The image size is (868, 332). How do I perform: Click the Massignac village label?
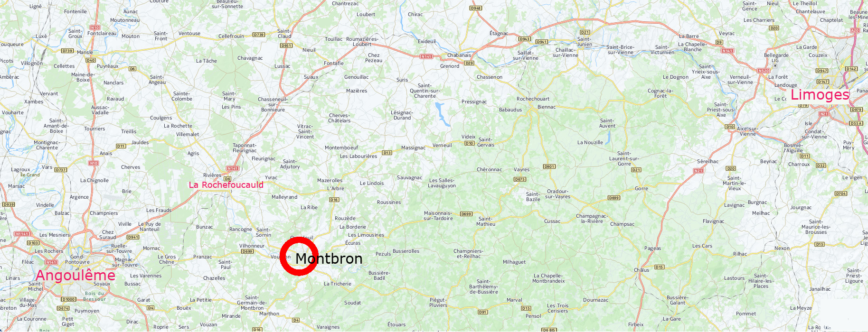coord(413,148)
